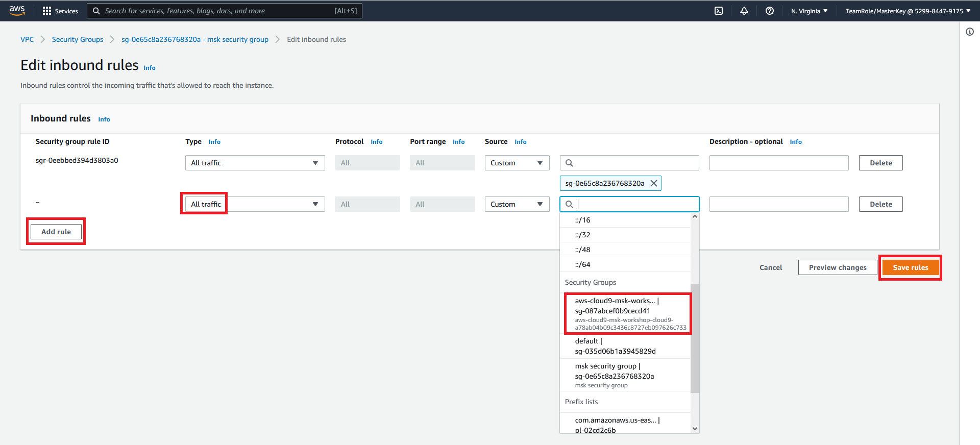The image size is (980, 445).
Task: Click the search icon in the first rule source field
Action: (x=569, y=163)
